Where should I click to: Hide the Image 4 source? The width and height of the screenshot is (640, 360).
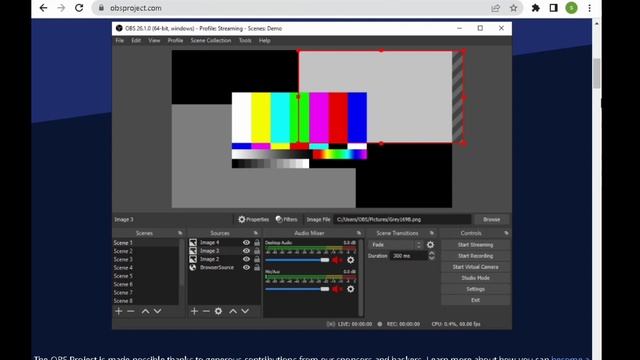point(246,242)
